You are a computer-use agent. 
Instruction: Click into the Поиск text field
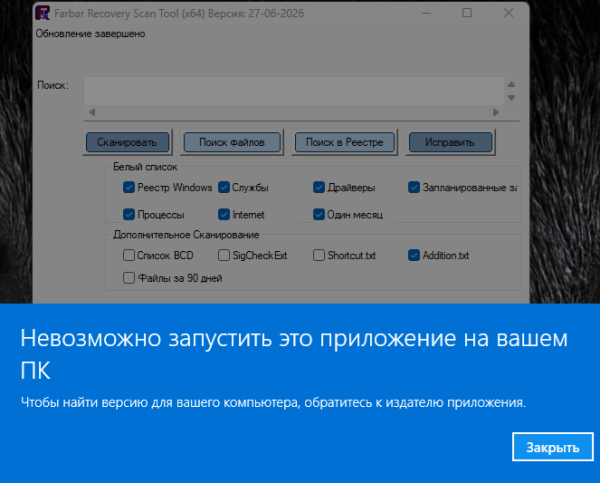point(294,91)
